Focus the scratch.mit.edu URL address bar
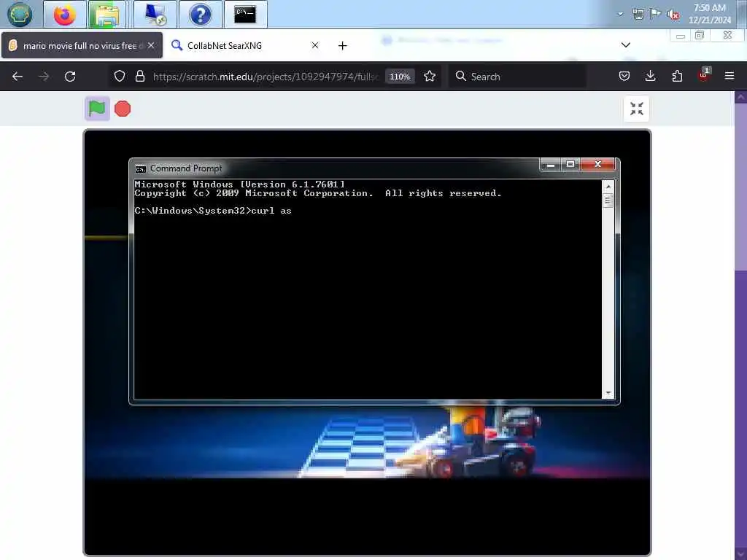 click(x=265, y=76)
